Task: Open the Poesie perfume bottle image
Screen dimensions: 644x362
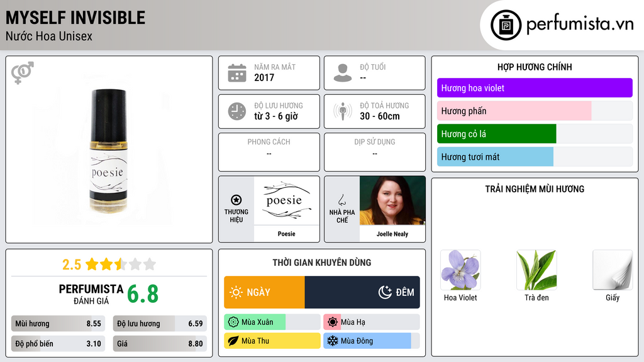Action: click(x=108, y=151)
